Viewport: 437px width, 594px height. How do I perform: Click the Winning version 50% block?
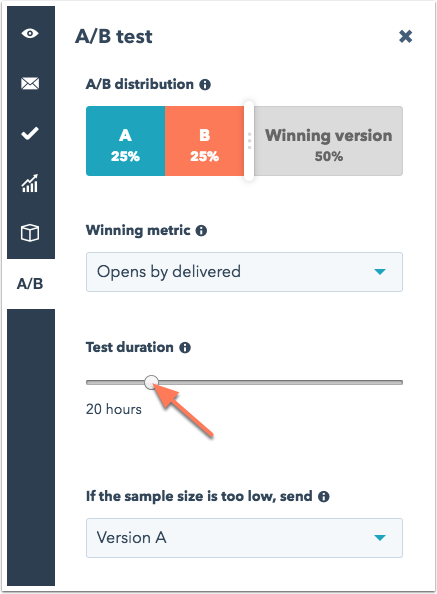pos(328,141)
